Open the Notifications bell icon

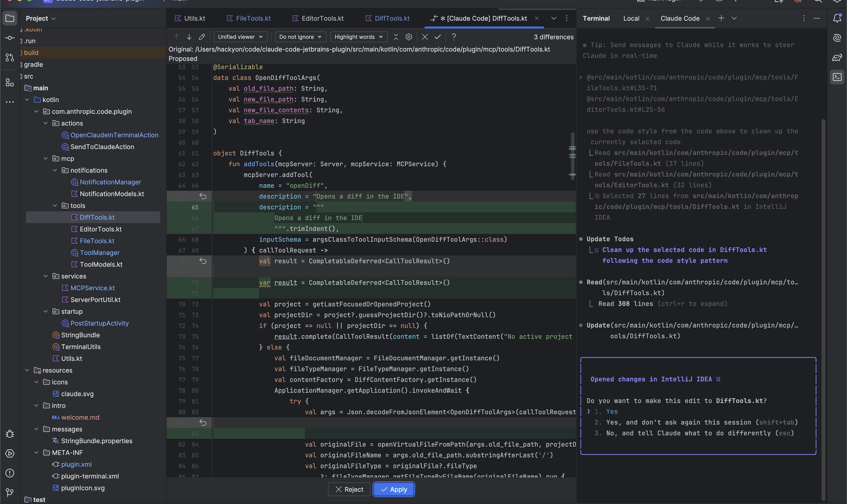pos(837,18)
